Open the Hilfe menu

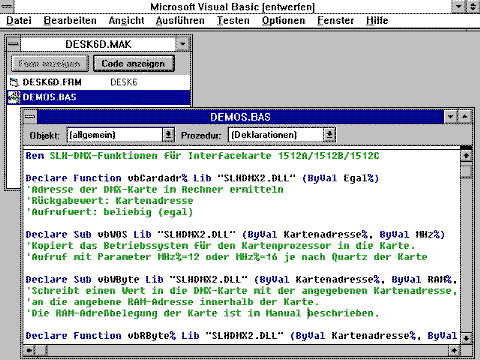coord(377,21)
